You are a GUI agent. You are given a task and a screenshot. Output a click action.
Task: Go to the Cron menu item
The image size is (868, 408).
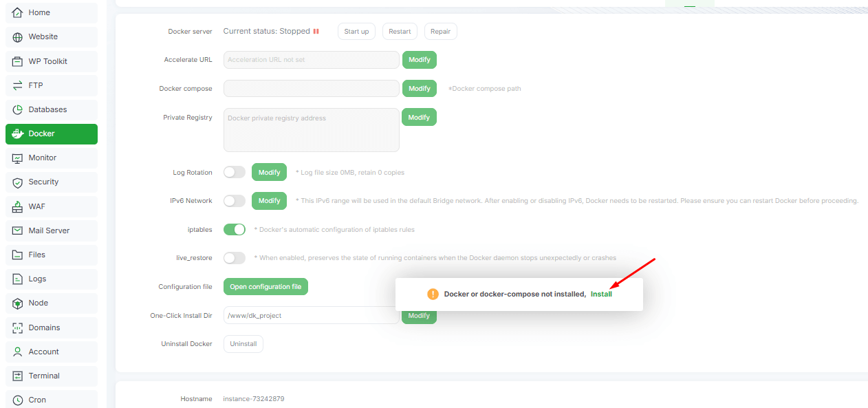coord(37,400)
